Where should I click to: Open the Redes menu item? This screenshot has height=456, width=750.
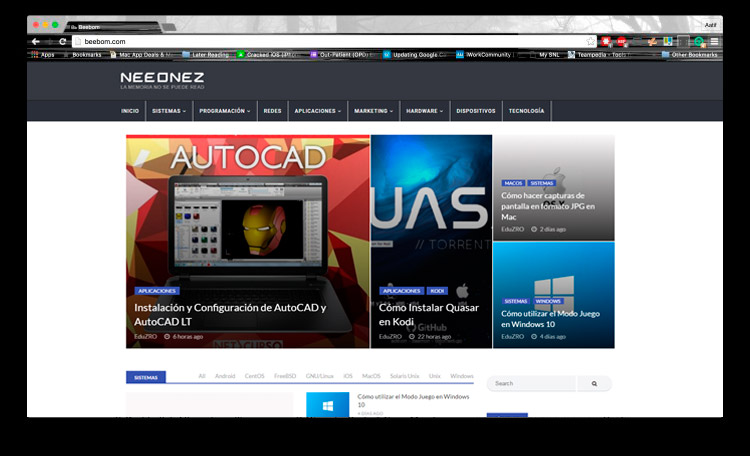pyautogui.click(x=272, y=111)
